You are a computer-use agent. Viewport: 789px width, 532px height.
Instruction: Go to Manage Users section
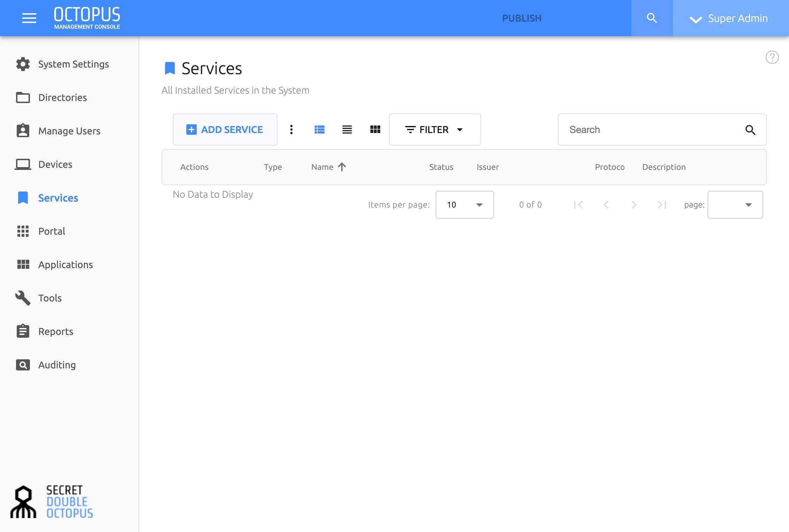click(x=69, y=131)
